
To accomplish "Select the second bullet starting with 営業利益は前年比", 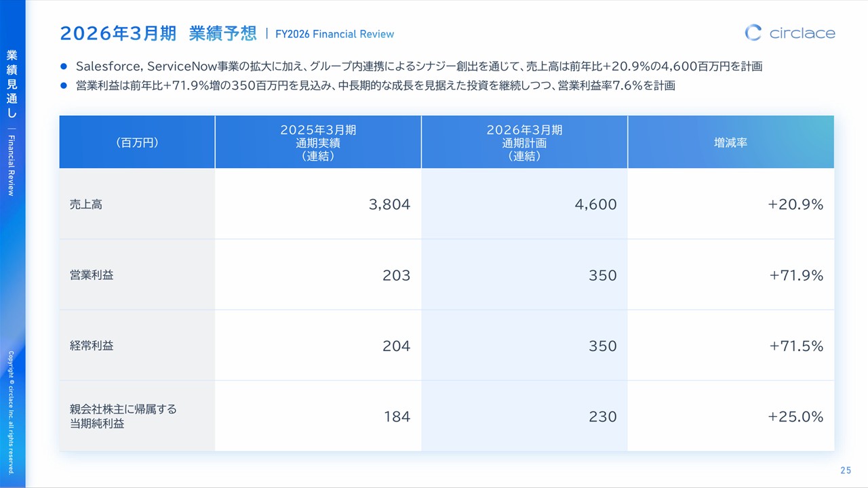I will click(x=375, y=86).
